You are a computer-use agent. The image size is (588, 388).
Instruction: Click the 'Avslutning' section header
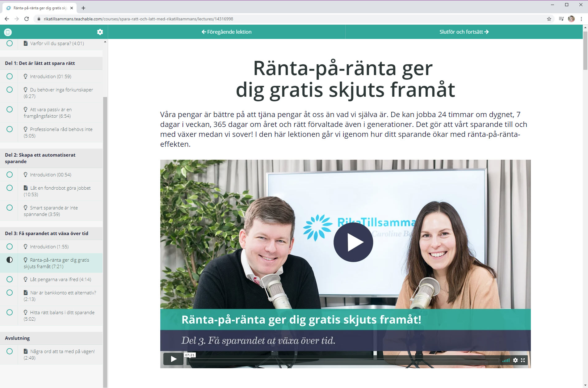point(17,338)
